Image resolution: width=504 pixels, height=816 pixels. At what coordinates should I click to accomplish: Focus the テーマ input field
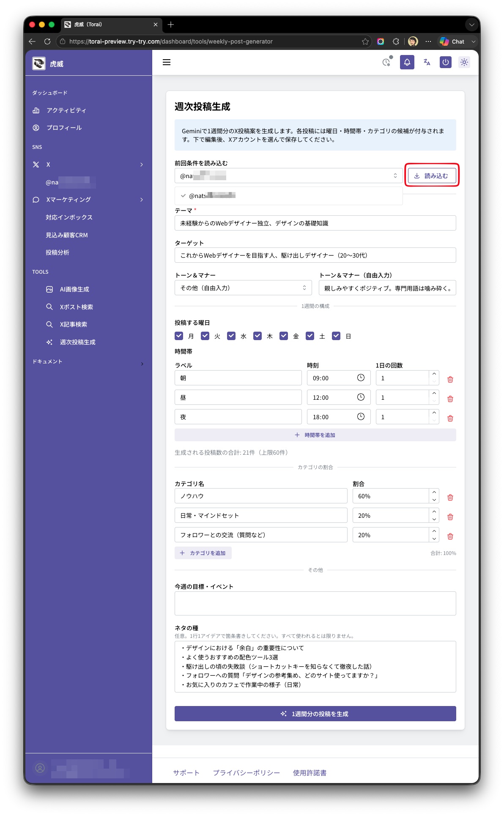tap(315, 223)
